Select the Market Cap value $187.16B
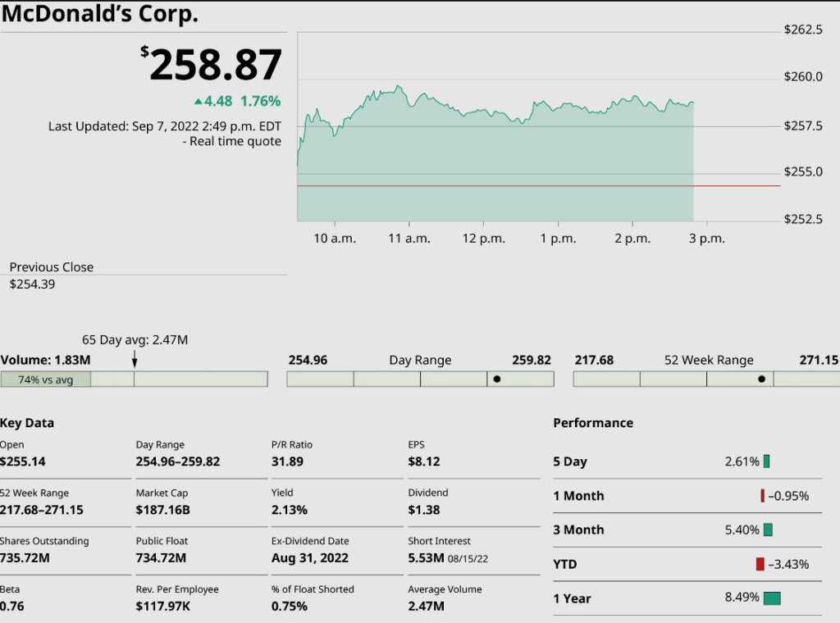 point(163,510)
